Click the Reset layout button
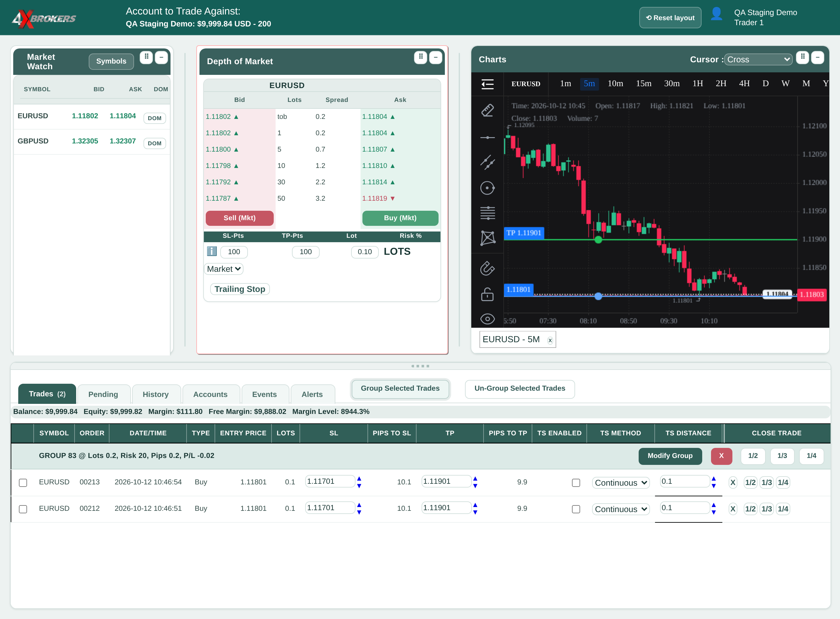Screen dimensions: 840x619 (670, 18)
